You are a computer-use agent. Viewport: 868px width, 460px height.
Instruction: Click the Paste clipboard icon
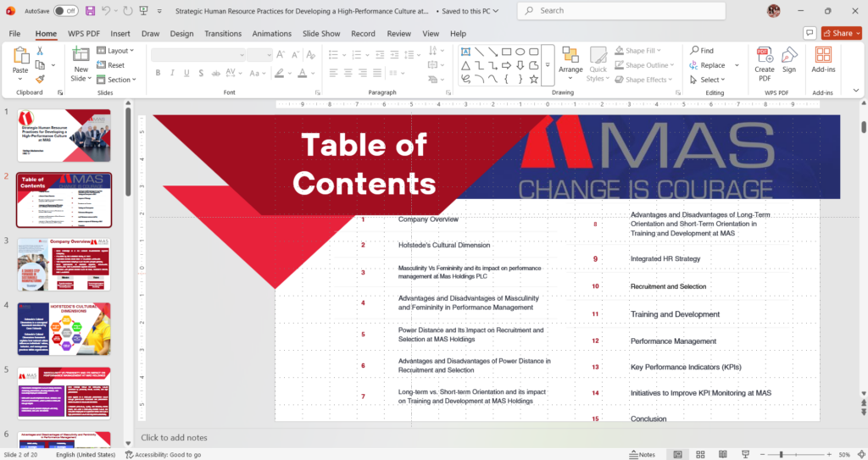20,56
